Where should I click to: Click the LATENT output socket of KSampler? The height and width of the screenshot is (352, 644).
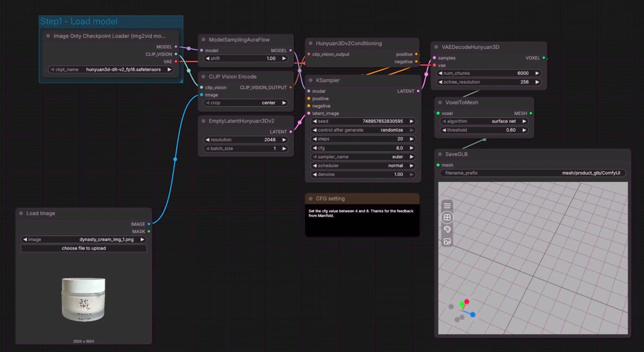pos(418,91)
